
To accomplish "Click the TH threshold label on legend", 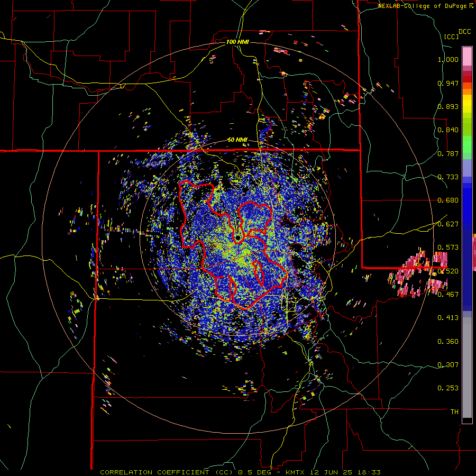I will (454, 412).
